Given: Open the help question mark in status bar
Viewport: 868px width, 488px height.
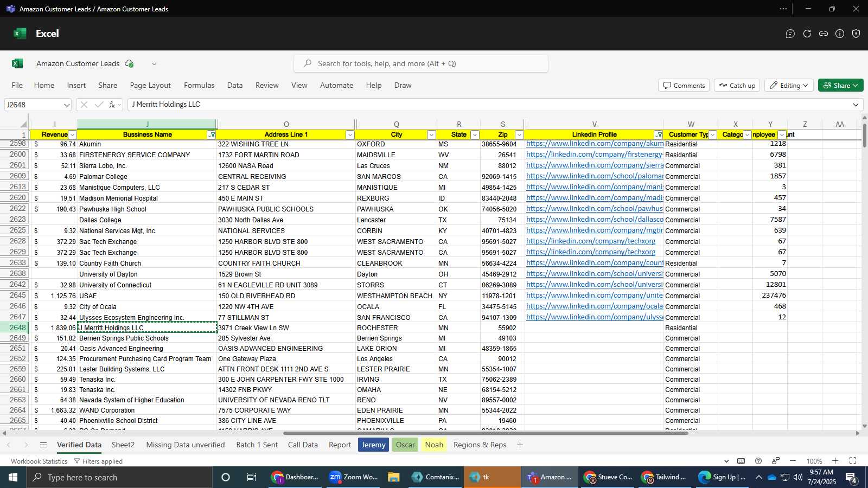Looking at the screenshot, I should [758, 461].
